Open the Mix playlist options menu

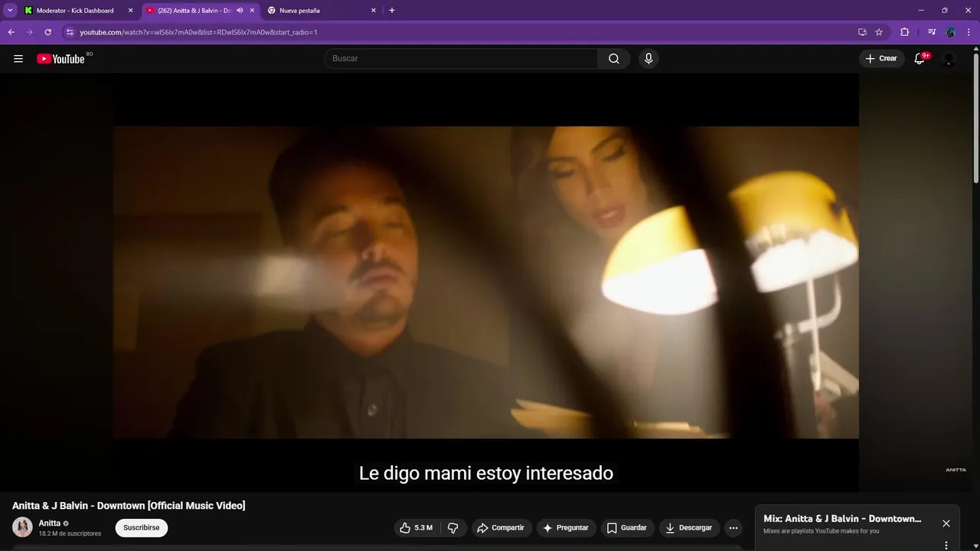coord(946,546)
